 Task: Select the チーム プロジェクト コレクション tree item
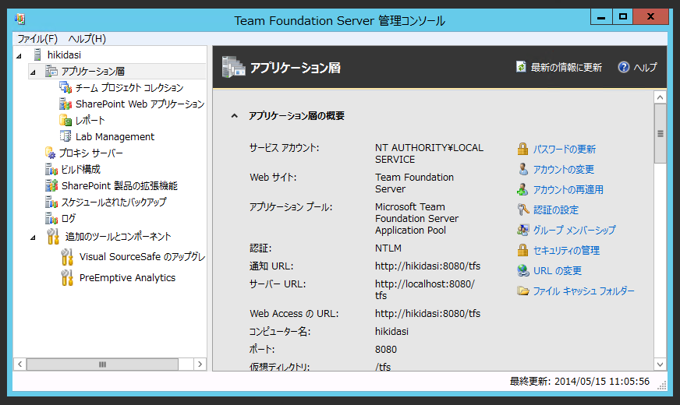point(129,88)
